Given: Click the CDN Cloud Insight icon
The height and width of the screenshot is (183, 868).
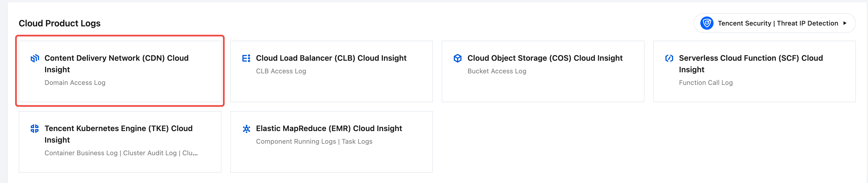Looking at the screenshot, I should point(35,58).
